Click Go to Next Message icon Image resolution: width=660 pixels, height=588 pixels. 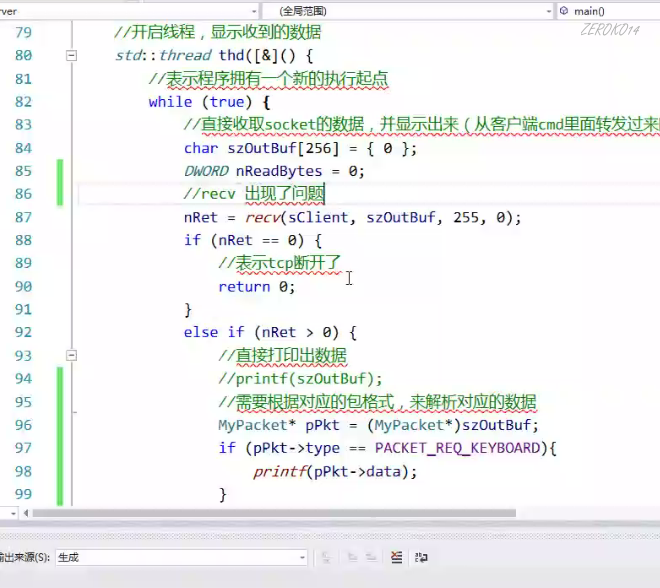pyautogui.click(x=371, y=557)
